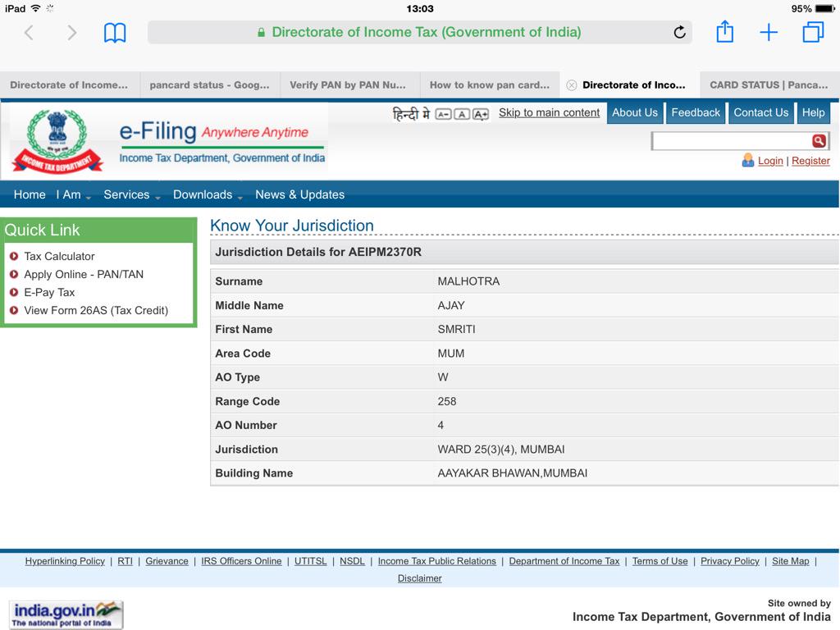The width and height of the screenshot is (840, 630).
Task: Click the india.gov.in portal logo
Action: point(66,614)
